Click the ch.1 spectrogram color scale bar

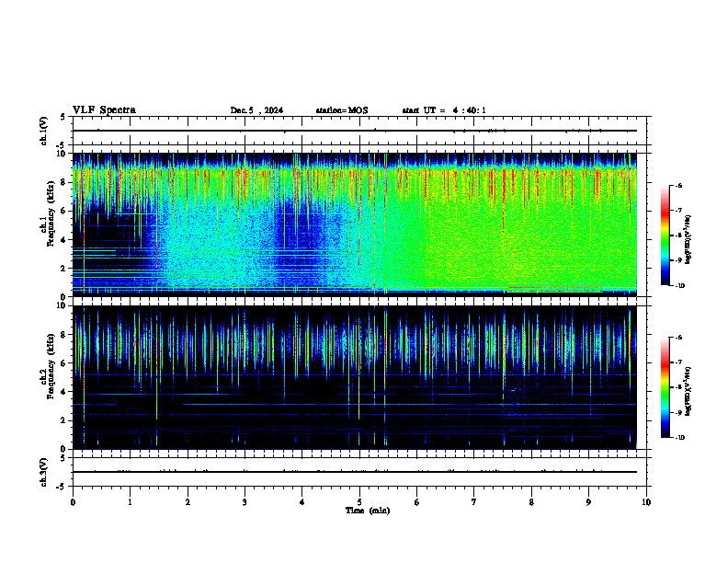(x=665, y=236)
